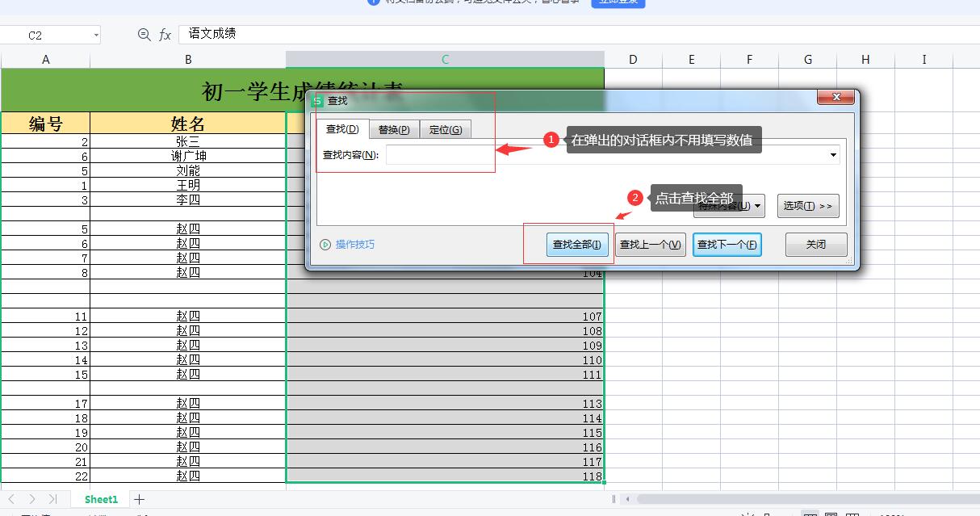
Task: Jump to last sheet tab arrow
Action: click(x=52, y=499)
